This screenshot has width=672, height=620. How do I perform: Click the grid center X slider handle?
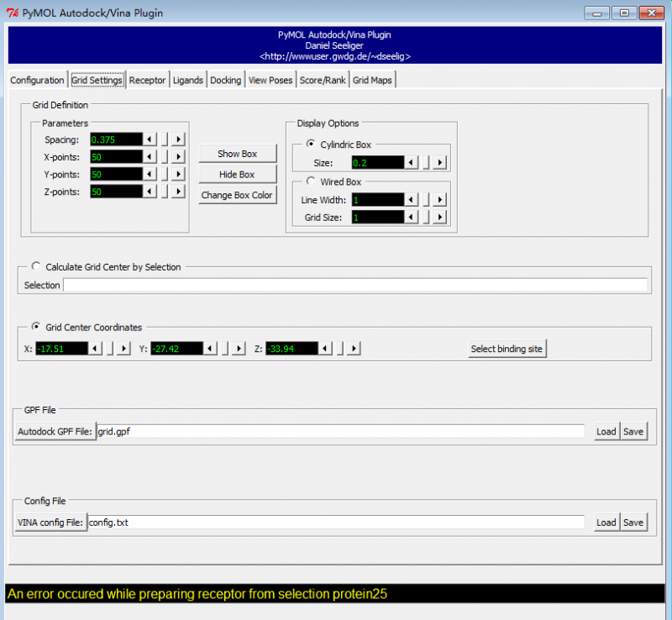click(x=110, y=349)
